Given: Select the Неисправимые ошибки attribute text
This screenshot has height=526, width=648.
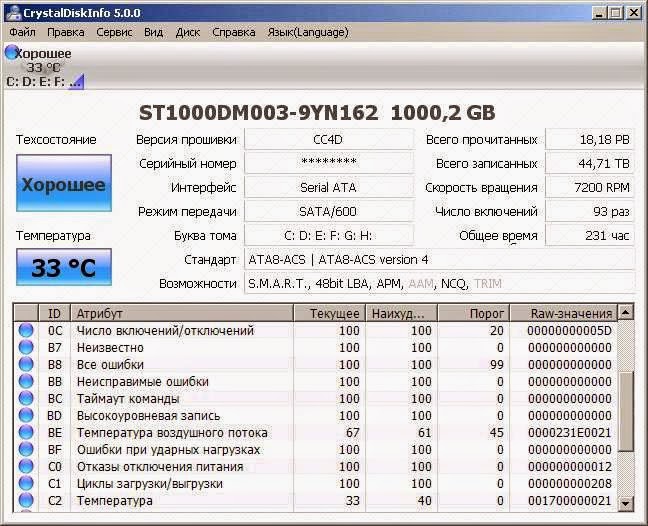Looking at the screenshot, I should coord(143,381).
